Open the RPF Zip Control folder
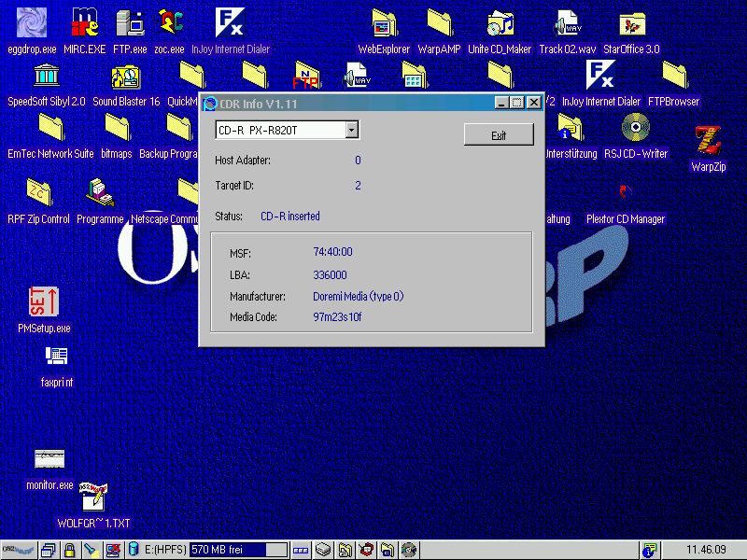 38,192
